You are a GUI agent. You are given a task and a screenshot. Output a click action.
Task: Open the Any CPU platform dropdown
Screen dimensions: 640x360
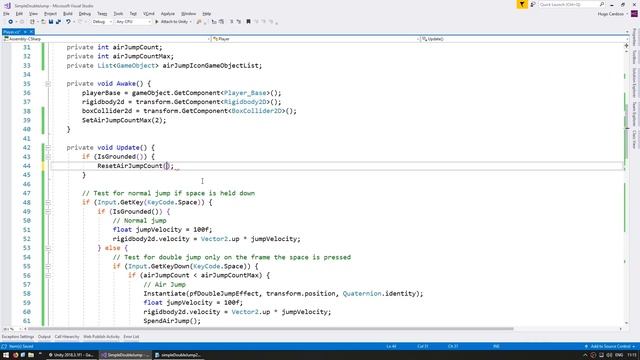tap(133, 22)
